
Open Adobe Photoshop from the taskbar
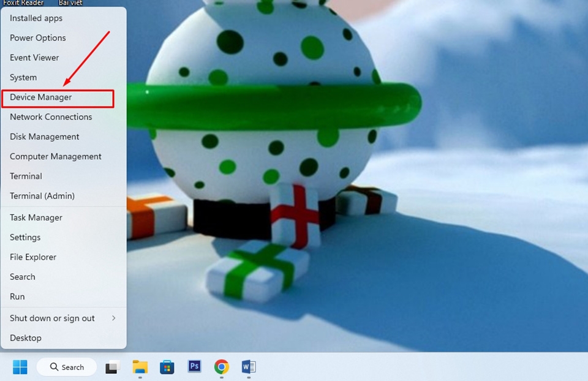point(194,366)
